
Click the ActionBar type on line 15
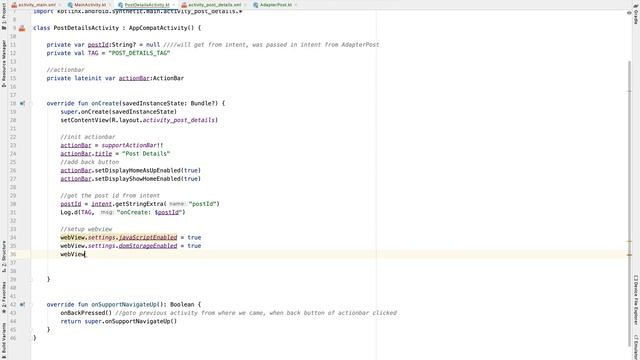168,78
